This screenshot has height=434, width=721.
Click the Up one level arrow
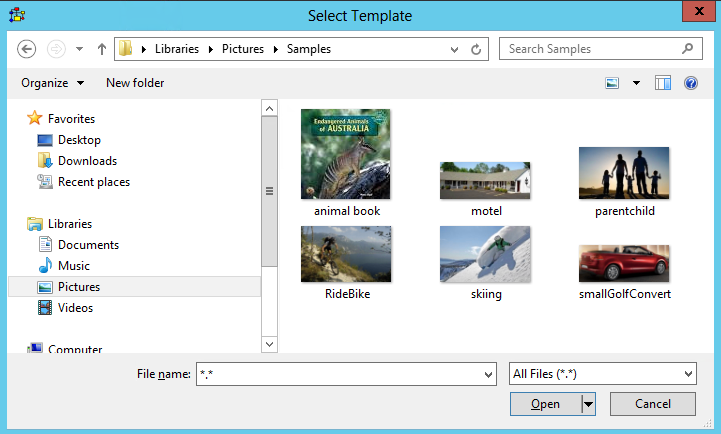(101, 49)
